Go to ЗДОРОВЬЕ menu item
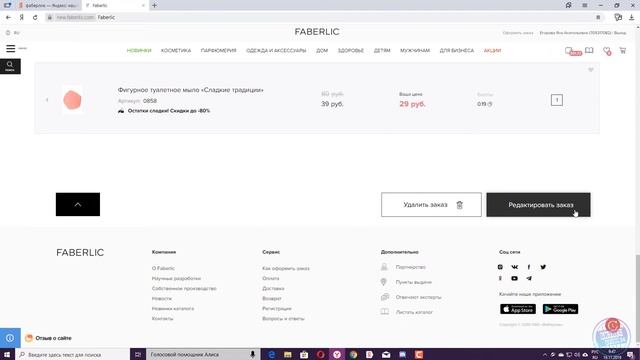Screen dimensions: 640x360 pos(351,51)
